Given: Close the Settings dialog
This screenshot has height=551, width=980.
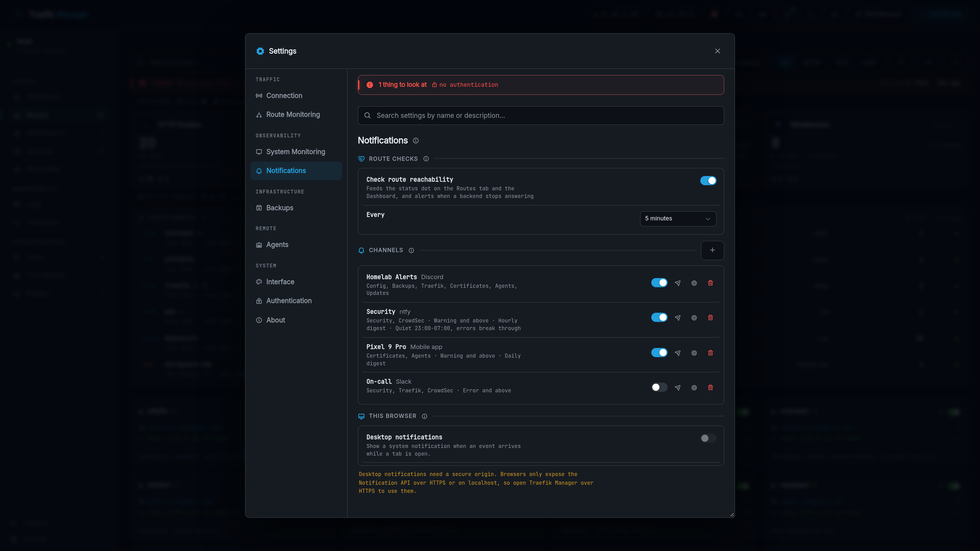Looking at the screenshot, I should 717,51.
